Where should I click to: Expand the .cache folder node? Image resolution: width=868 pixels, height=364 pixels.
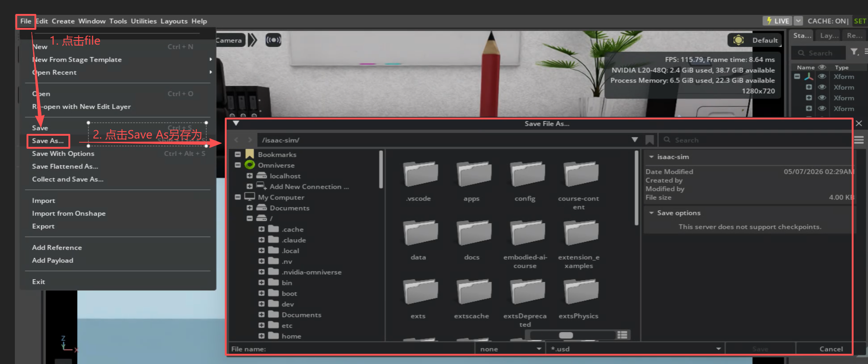point(262,229)
